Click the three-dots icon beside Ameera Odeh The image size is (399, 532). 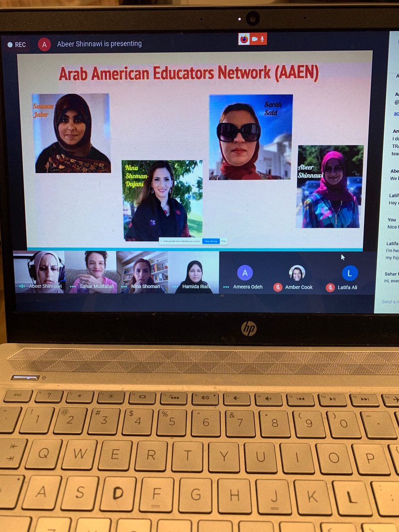pyautogui.click(x=226, y=287)
